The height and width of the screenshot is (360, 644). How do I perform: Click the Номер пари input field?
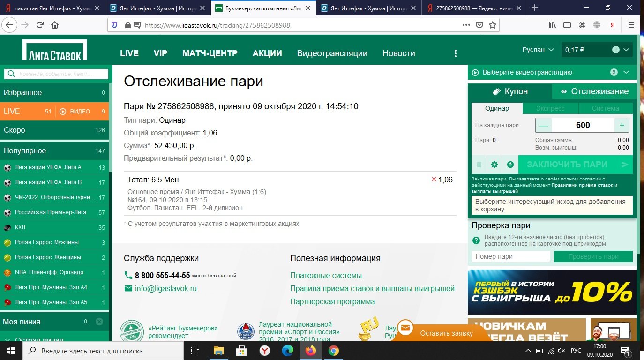point(510,256)
